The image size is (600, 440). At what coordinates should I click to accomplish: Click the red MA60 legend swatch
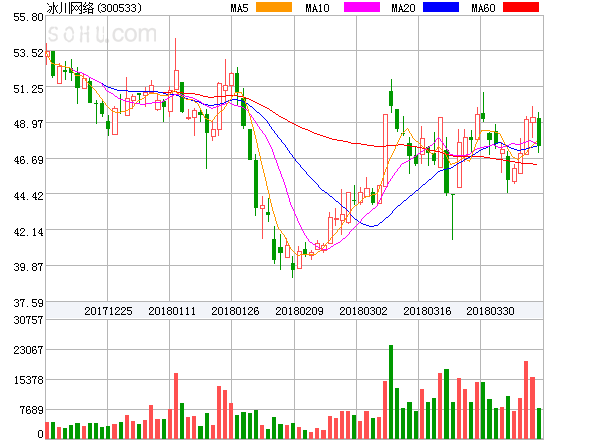tap(521, 7)
